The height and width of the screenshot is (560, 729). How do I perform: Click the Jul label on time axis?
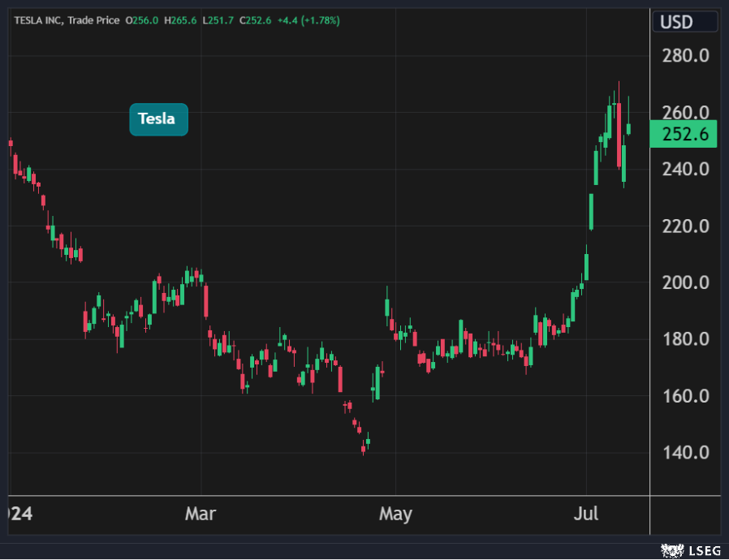(586, 514)
